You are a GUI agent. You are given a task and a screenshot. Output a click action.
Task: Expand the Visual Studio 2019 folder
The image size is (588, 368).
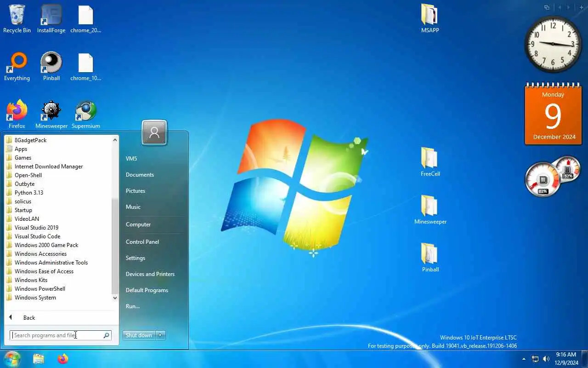click(x=58, y=227)
